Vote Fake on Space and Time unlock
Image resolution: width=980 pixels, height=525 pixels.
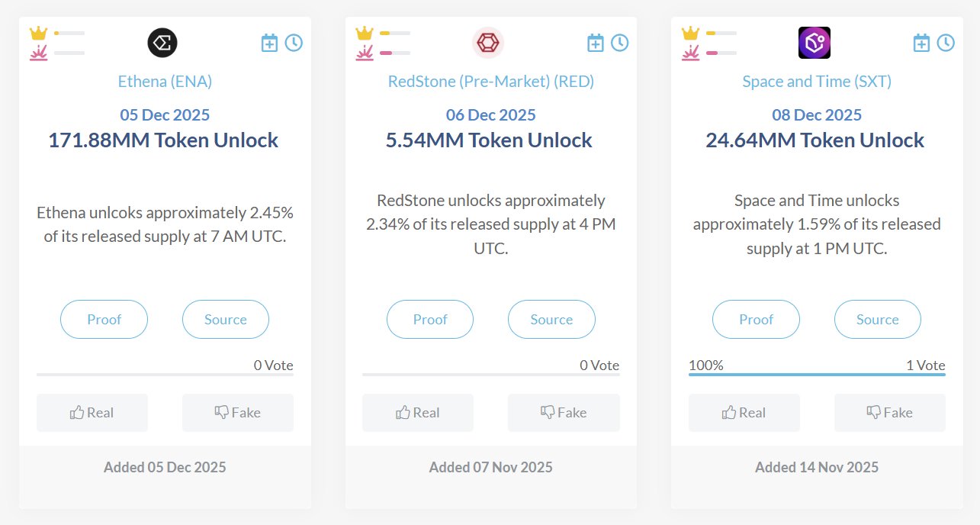coord(890,413)
